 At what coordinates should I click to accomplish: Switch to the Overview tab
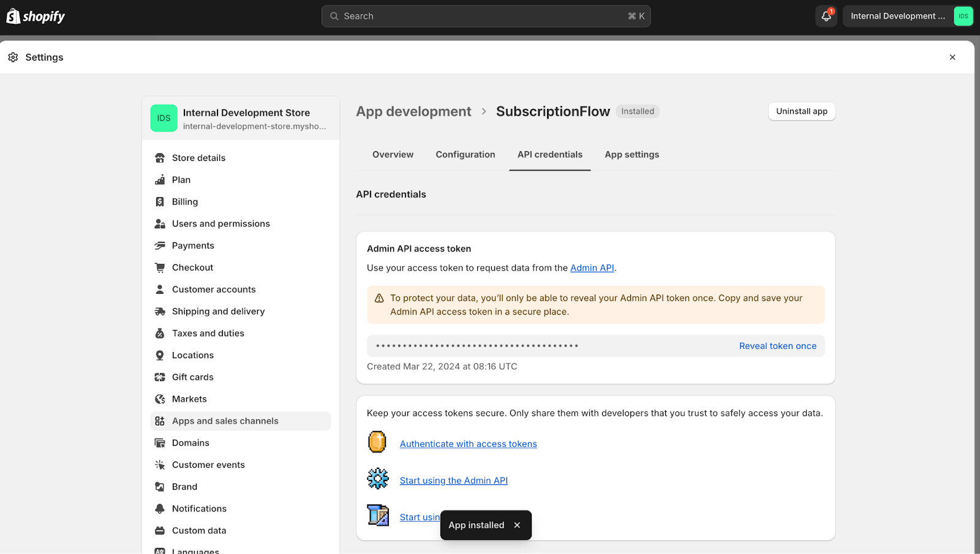(393, 155)
